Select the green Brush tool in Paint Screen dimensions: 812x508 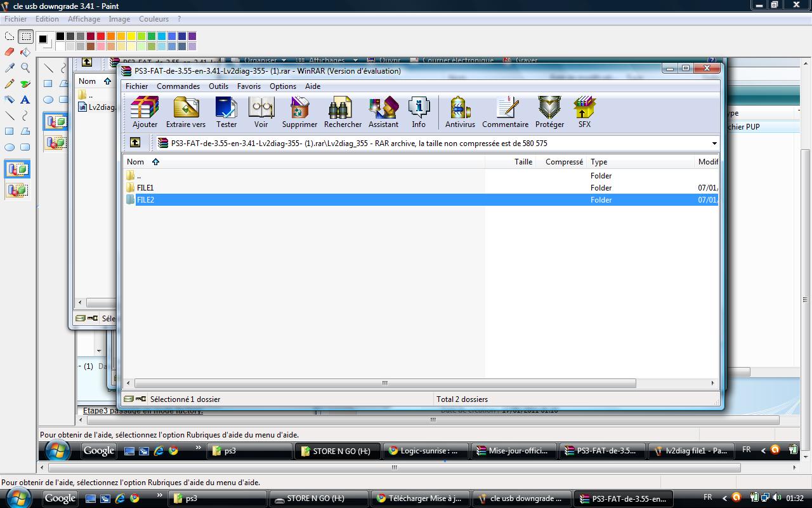(x=25, y=84)
